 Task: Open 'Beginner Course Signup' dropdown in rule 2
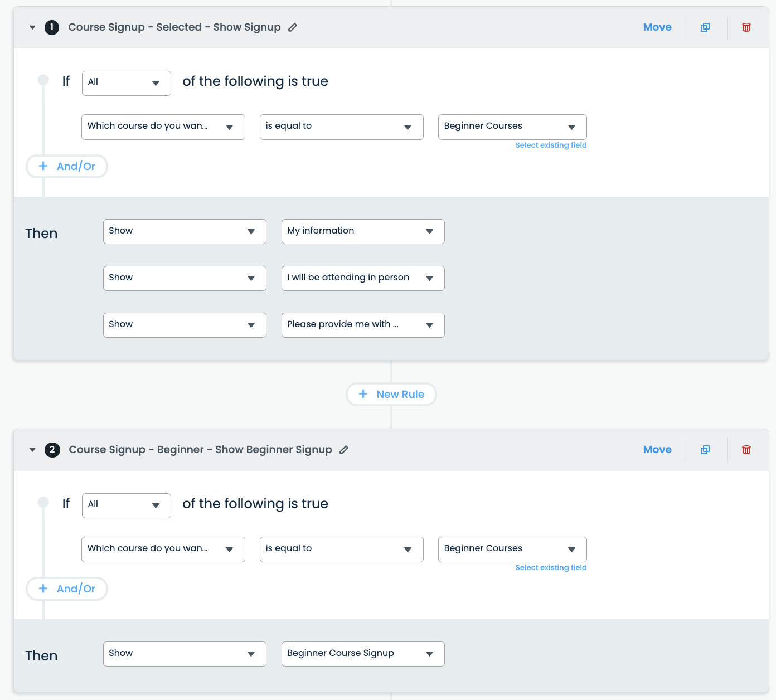pyautogui.click(x=362, y=654)
